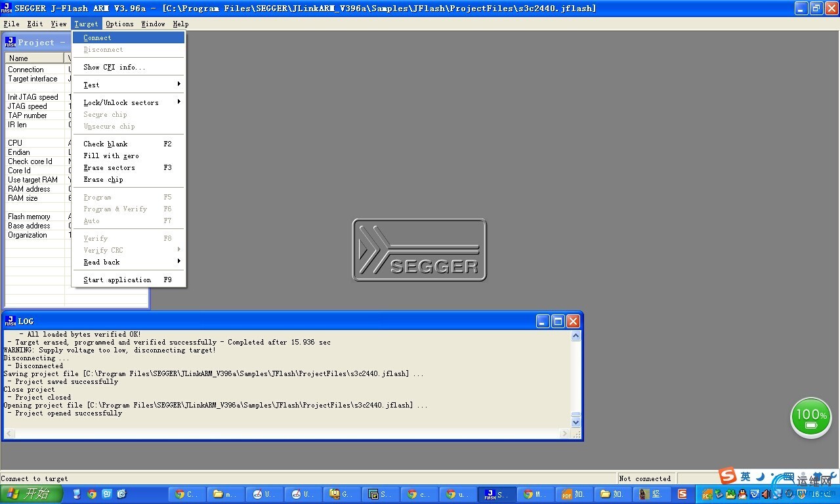Select Erase sectors entry
The width and height of the screenshot is (840, 504).
pos(129,167)
